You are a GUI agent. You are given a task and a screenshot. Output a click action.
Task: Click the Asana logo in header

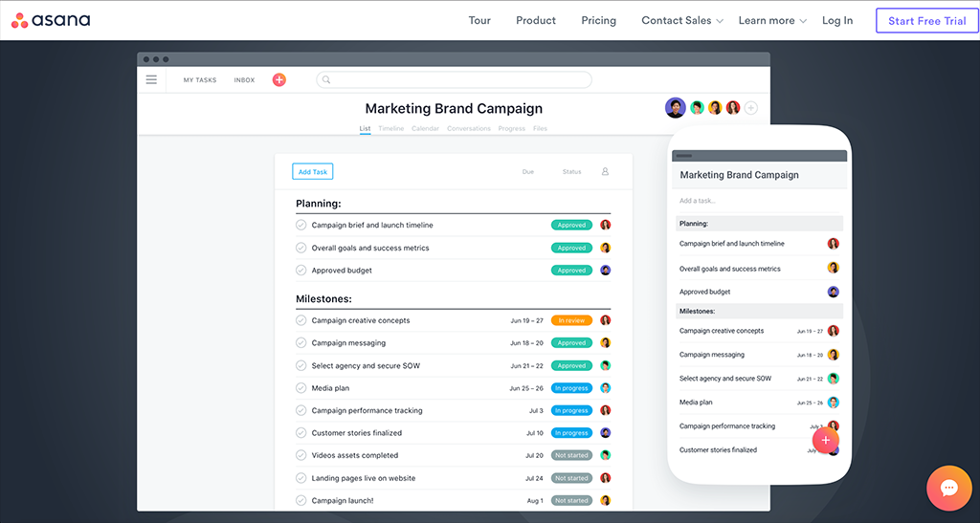(x=51, y=20)
